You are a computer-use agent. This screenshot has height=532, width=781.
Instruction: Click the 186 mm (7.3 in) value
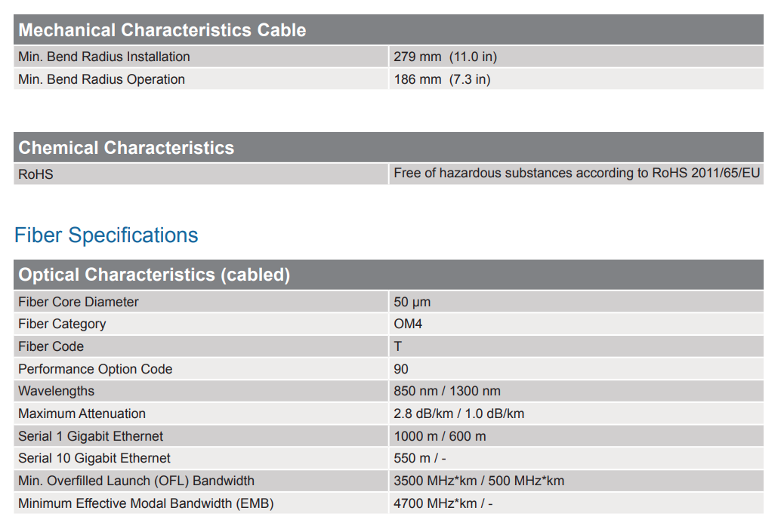click(x=442, y=79)
